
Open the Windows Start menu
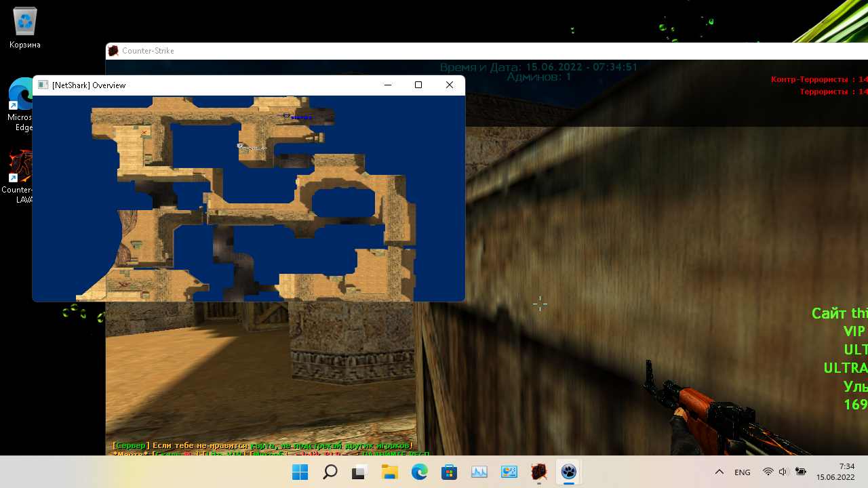(300, 472)
